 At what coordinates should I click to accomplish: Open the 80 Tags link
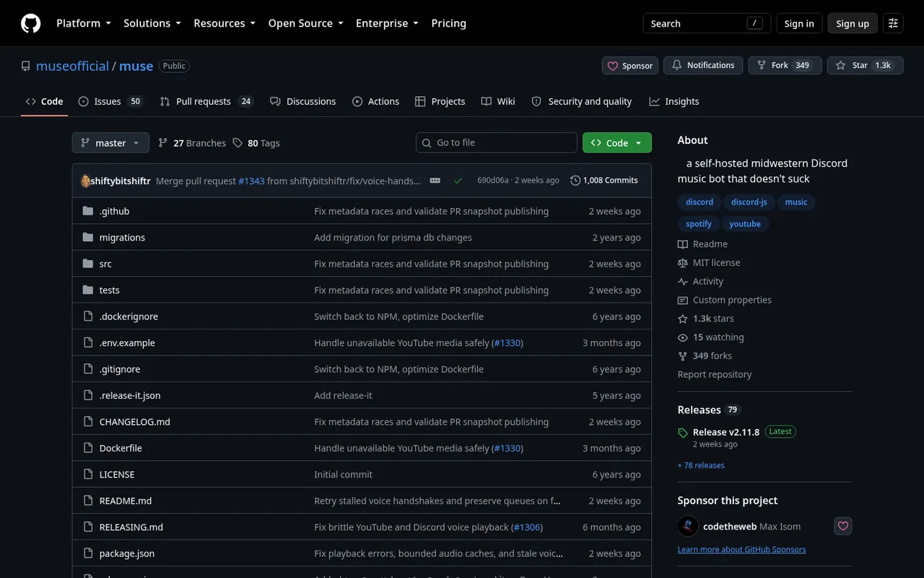(x=256, y=143)
